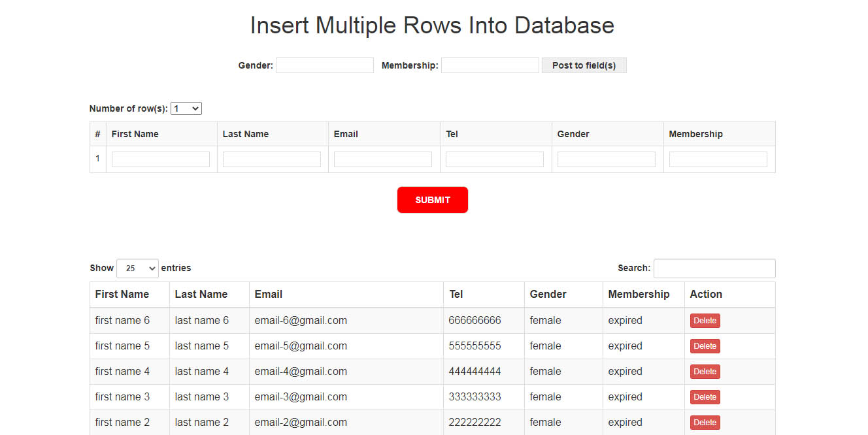Expand the Show entries dropdown

[137, 268]
